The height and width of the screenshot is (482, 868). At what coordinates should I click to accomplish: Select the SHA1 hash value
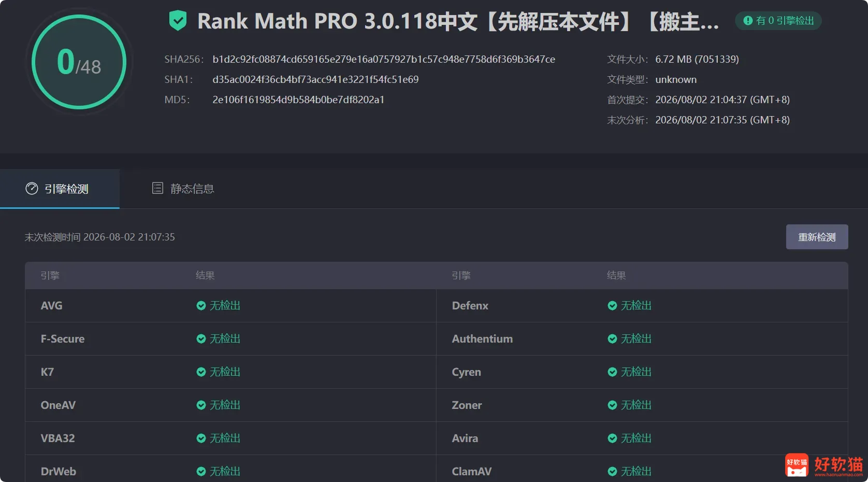tap(315, 79)
